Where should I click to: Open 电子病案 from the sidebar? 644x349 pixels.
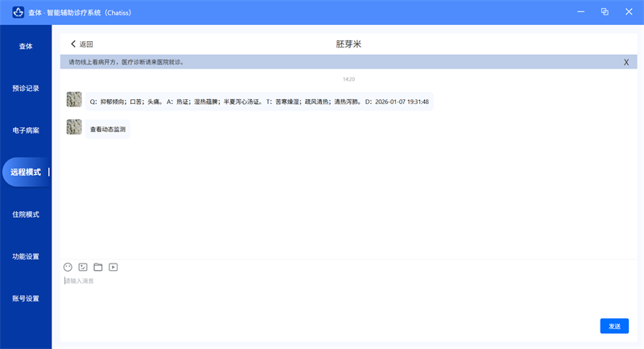26,131
